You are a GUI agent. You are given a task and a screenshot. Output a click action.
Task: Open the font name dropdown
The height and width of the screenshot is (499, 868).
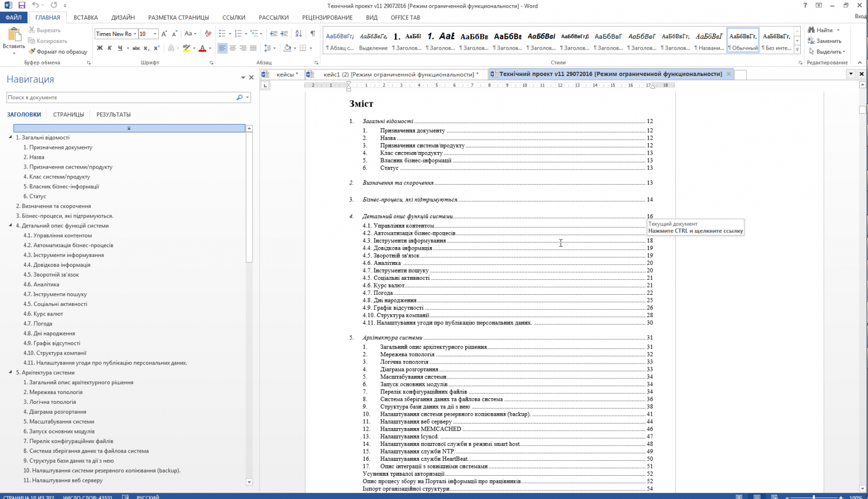point(135,34)
